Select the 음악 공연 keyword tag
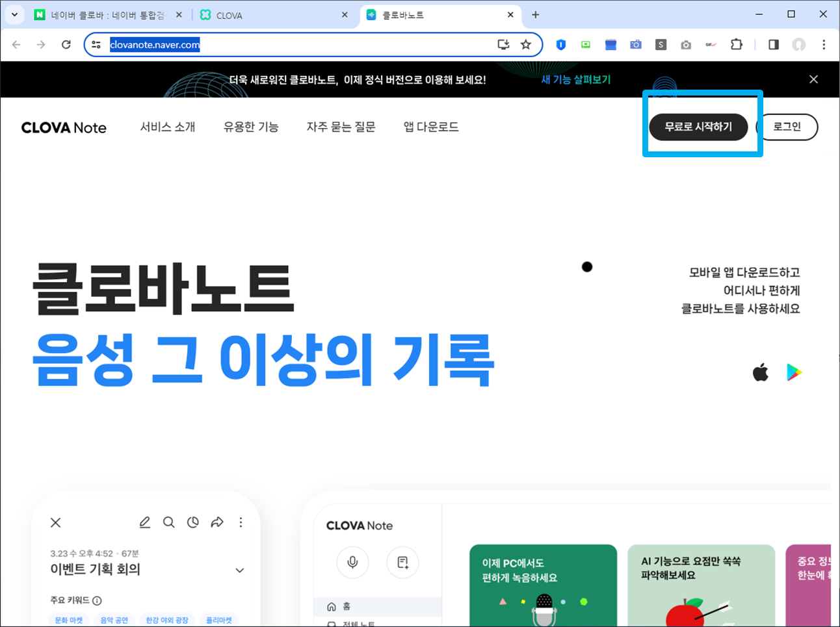 click(114, 620)
